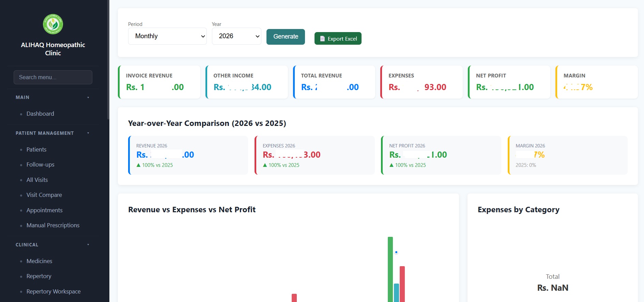
Task: Open All Visits page
Action: (37, 180)
